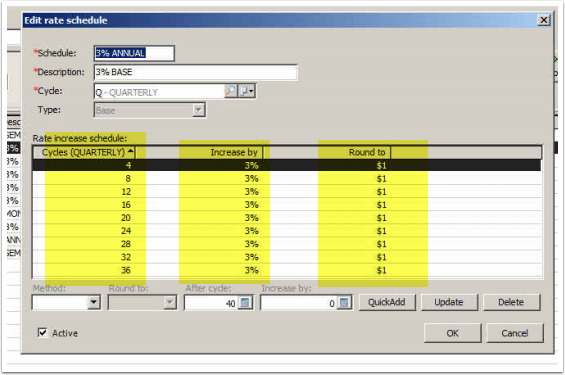Confirm with the OK button
The image size is (565, 375).
(x=453, y=333)
